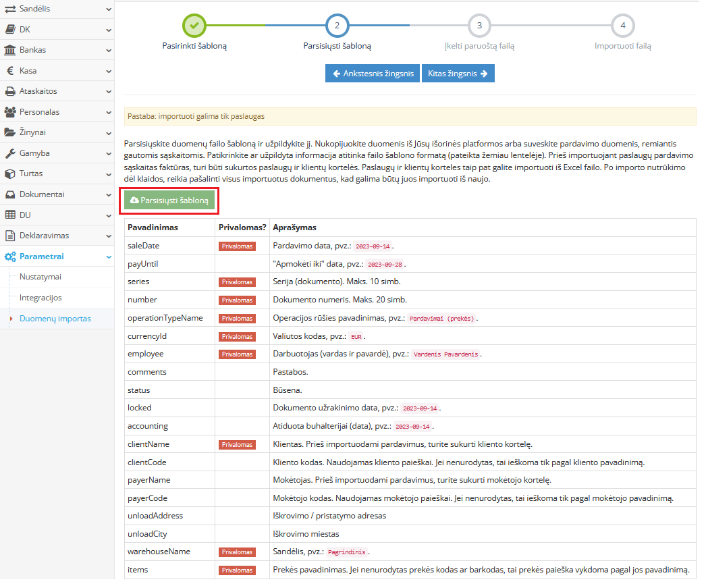Open Nustatymai submenu item
706x588 pixels.
[x=40, y=277]
